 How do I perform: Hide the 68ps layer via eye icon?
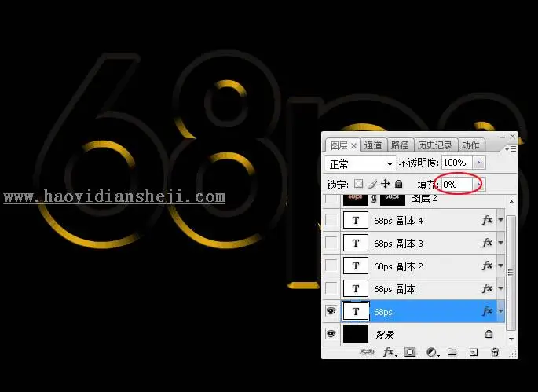(x=331, y=311)
